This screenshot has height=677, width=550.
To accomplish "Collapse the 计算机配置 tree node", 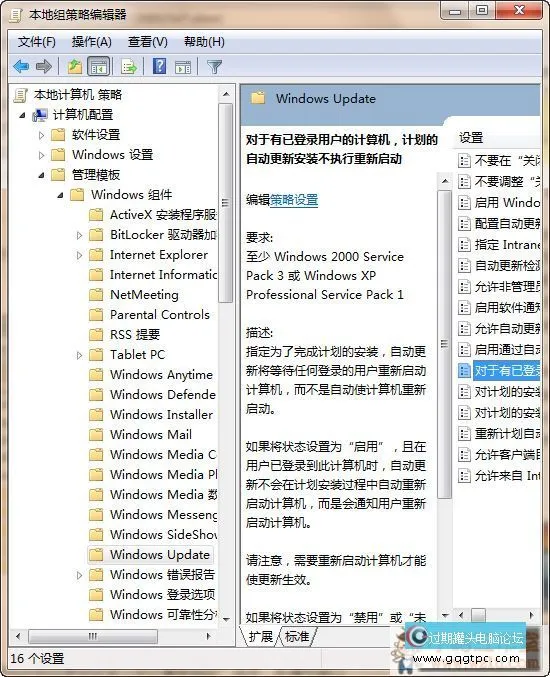I will (22, 116).
